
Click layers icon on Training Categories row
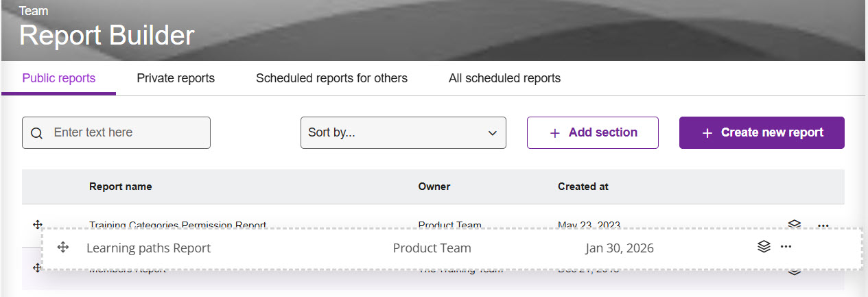pos(795,224)
